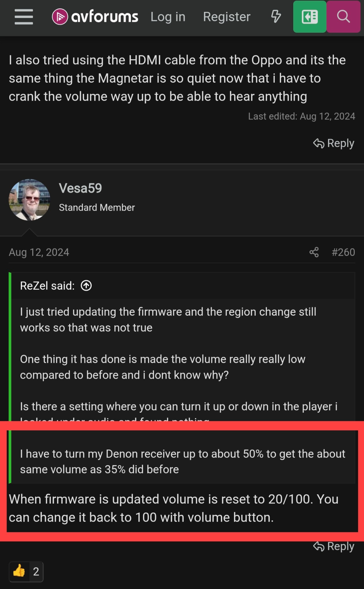Screen dimensions: 364x589
Task: Open the hamburger navigation menu
Action: tap(24, 17)
